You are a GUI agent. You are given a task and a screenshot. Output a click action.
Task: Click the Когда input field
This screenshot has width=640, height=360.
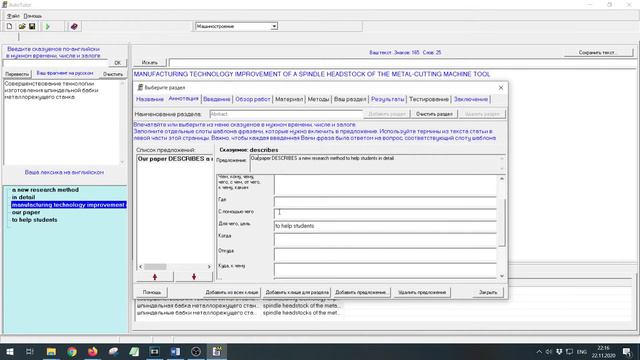(385, 240)
